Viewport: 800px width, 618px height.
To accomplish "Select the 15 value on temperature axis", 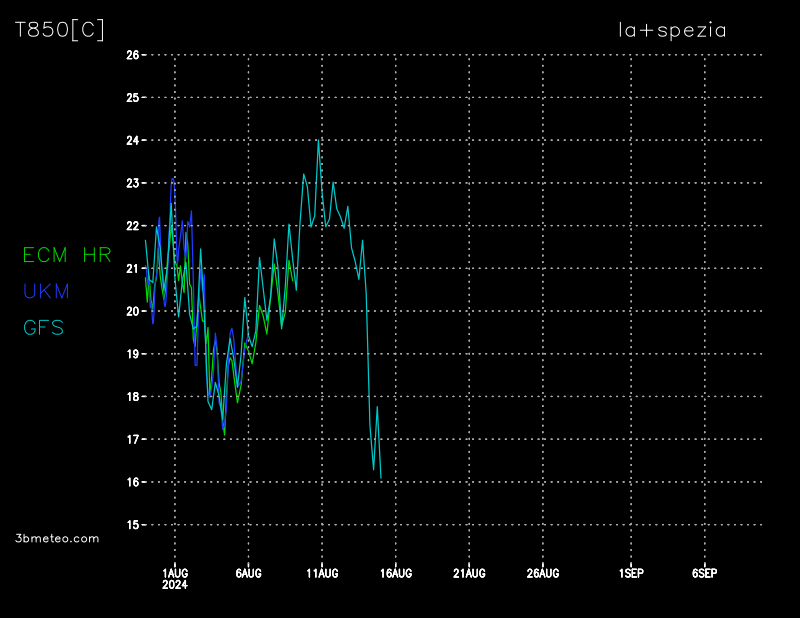I will click(x=132, y=525).
